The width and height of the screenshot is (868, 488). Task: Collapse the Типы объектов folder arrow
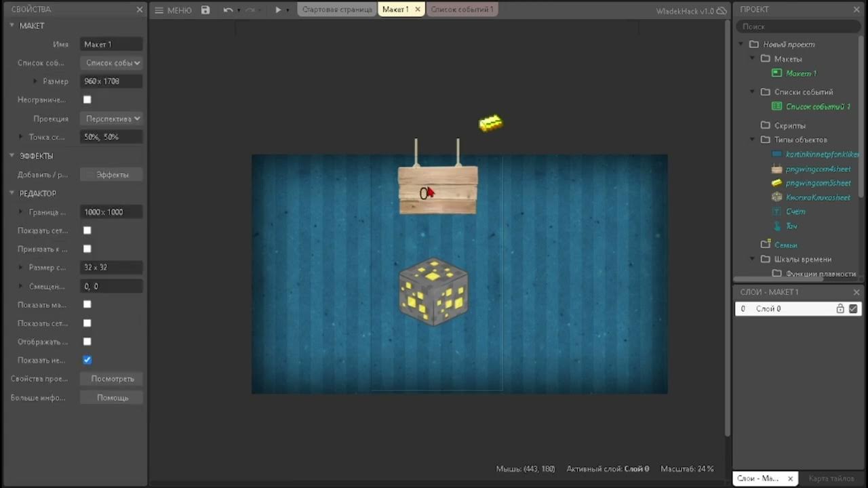752,140
